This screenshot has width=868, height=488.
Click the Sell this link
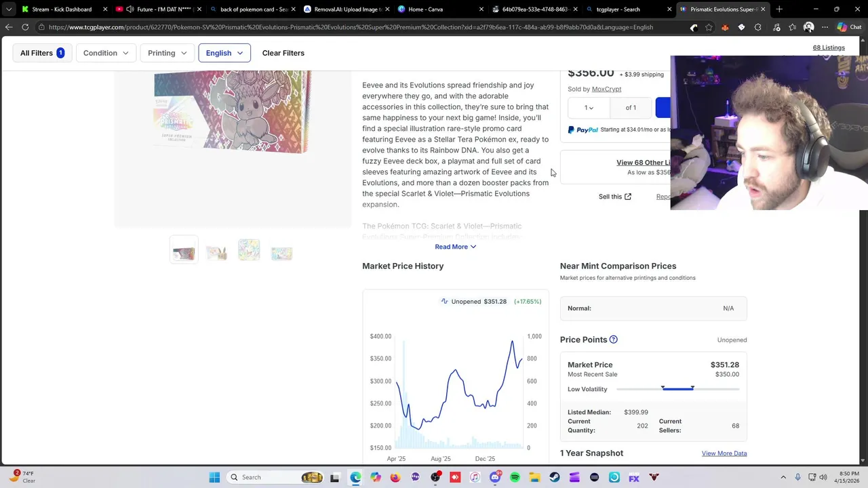tap(614, 197)
